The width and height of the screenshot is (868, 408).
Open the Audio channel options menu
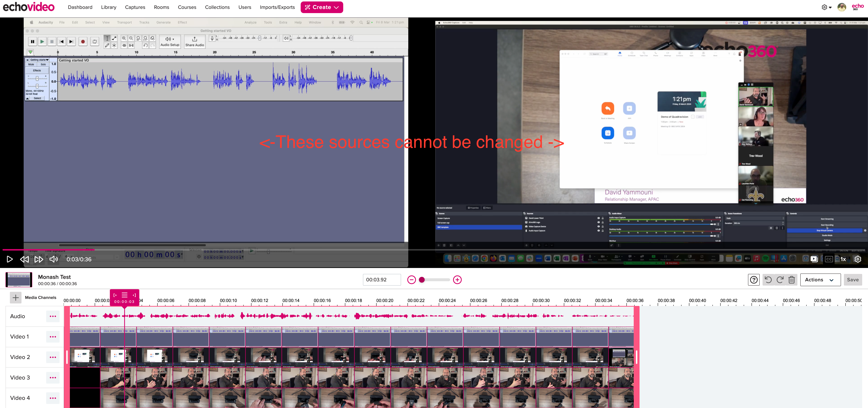pyautogui.click(x=53, y=316)
